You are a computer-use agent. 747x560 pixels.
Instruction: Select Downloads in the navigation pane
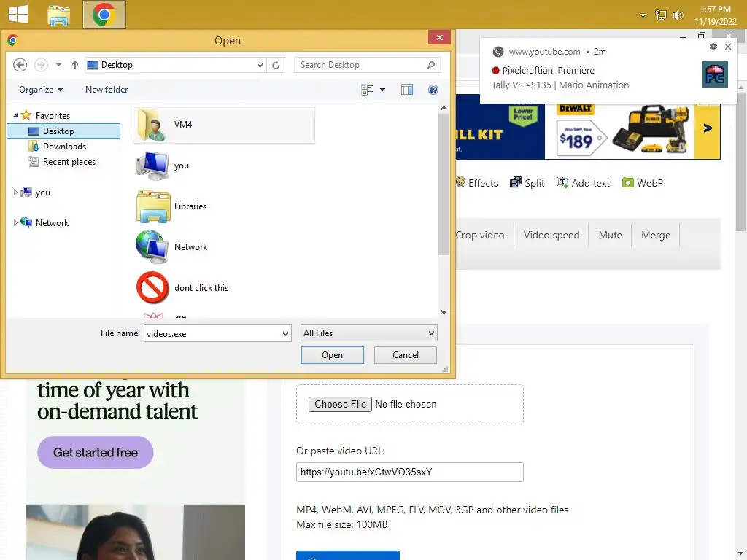pos(64,146)
